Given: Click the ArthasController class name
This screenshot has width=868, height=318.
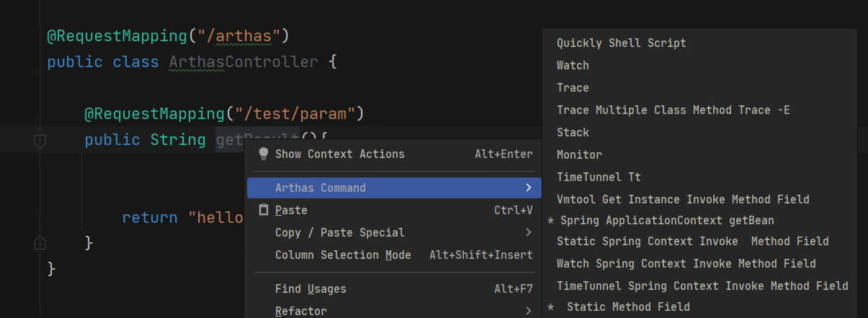Looking at the screenshot, I should 243,61.
